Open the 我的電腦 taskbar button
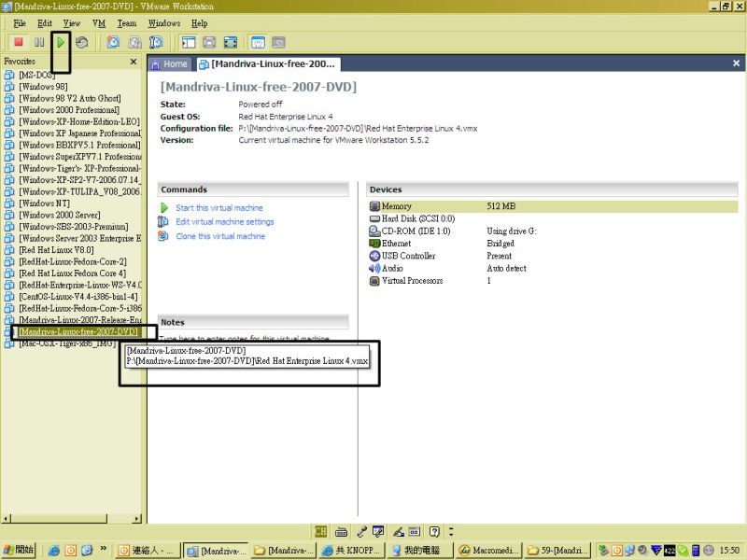Viewport: 747px width, 560px height. coord(418,551)
